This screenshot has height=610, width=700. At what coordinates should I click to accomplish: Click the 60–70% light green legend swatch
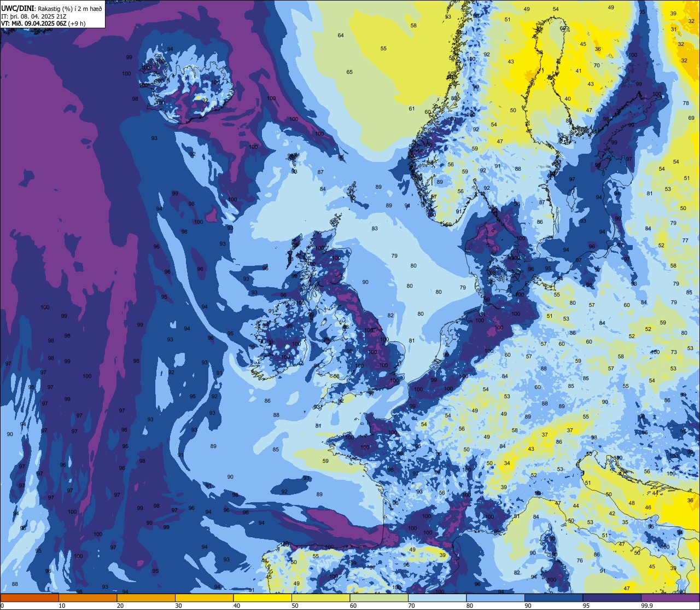tap(379, 597)
